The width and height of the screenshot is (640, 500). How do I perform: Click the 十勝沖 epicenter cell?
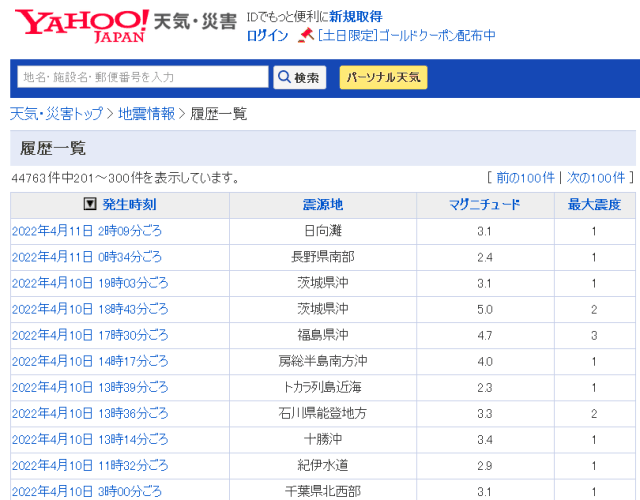[323, 440]
